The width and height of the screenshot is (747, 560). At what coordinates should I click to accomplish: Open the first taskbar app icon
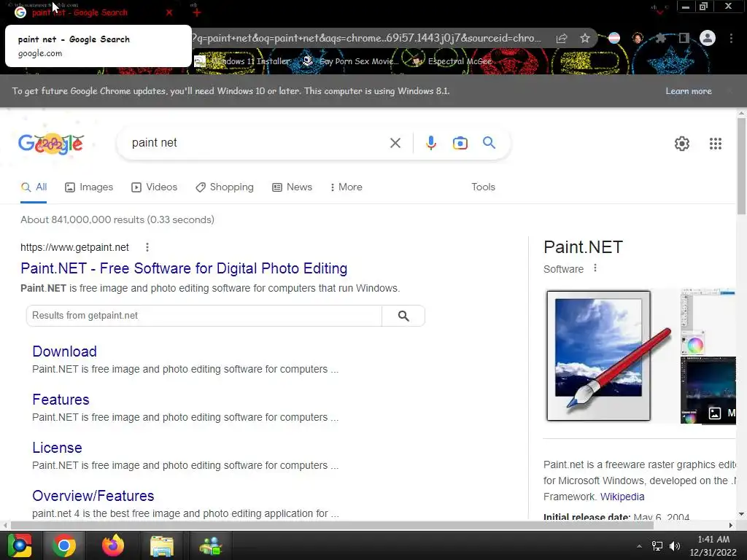click(20, 545)
